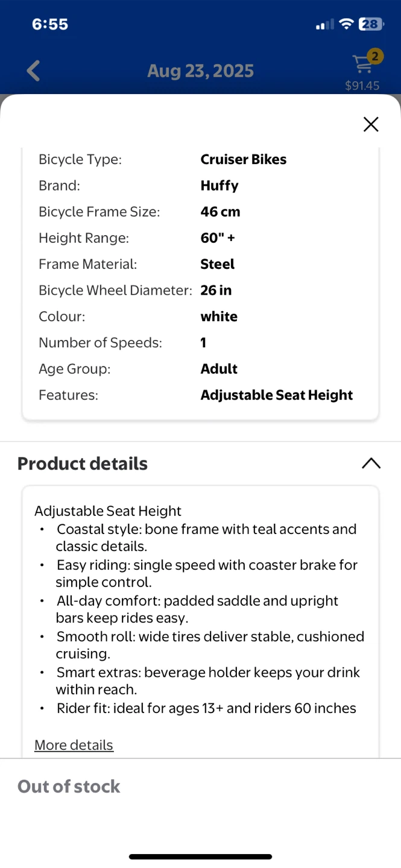Tap the battery indicator icon
Screen dimensions: 401x868
tap(371, 24)
